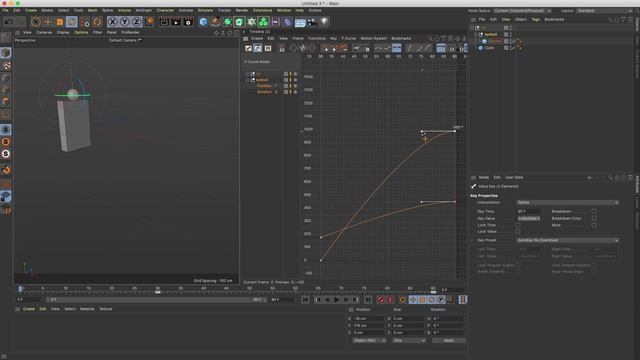Open the Object (Rel) coordinate dropdown
The image size is (640, 360).
369,340
